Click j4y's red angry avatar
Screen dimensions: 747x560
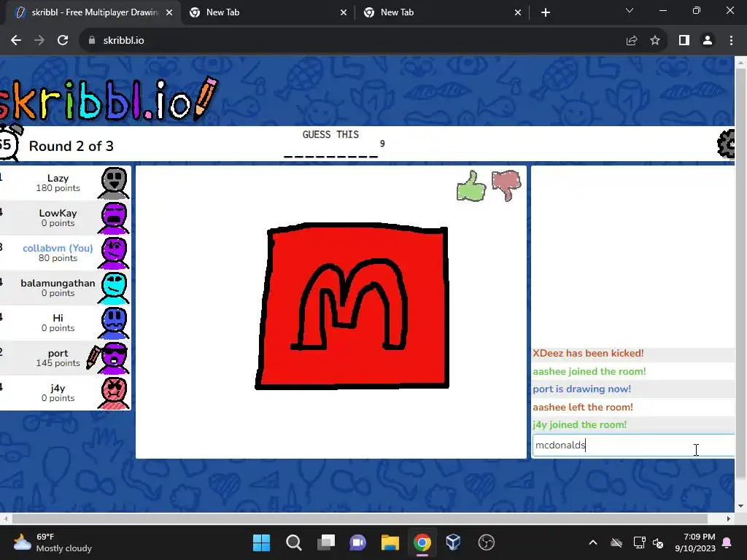[114, 393]
